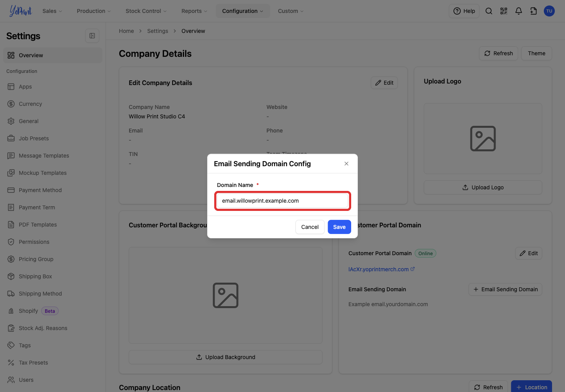Screen dimensions: 565x392
Task: Open Tags settings
Action: pyautogui.click(x=53, y=345)
